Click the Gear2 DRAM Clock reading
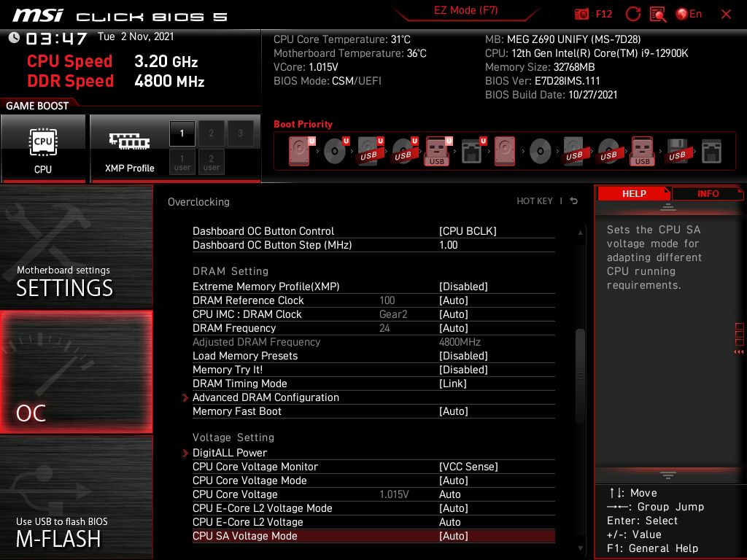Image resolution: width=747 pixels, height=560 pixels. coord(393,314)
